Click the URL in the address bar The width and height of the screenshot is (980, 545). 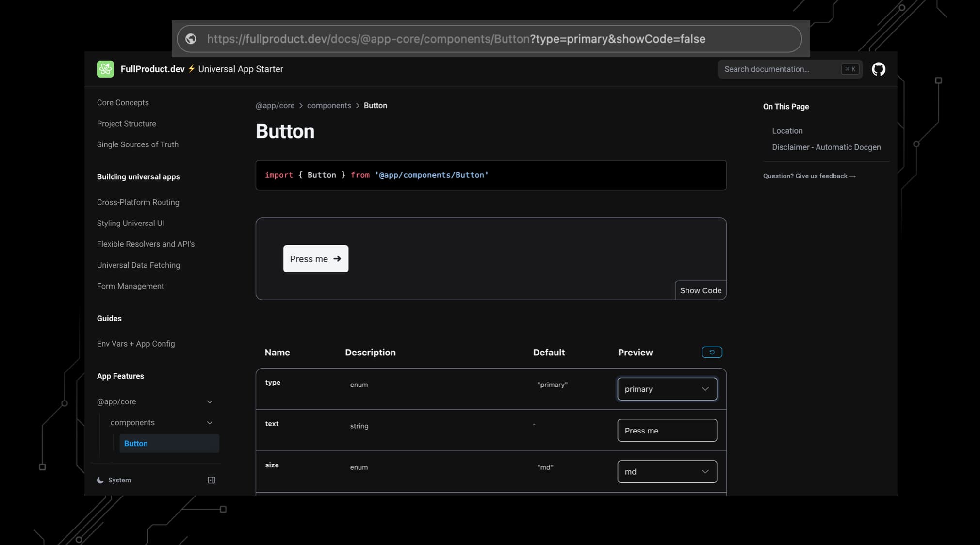coord(456,39)
